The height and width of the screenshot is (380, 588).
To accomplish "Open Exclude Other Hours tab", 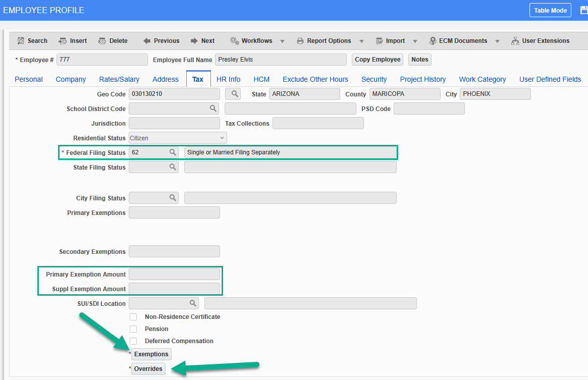I will click(x=315, y=79).
